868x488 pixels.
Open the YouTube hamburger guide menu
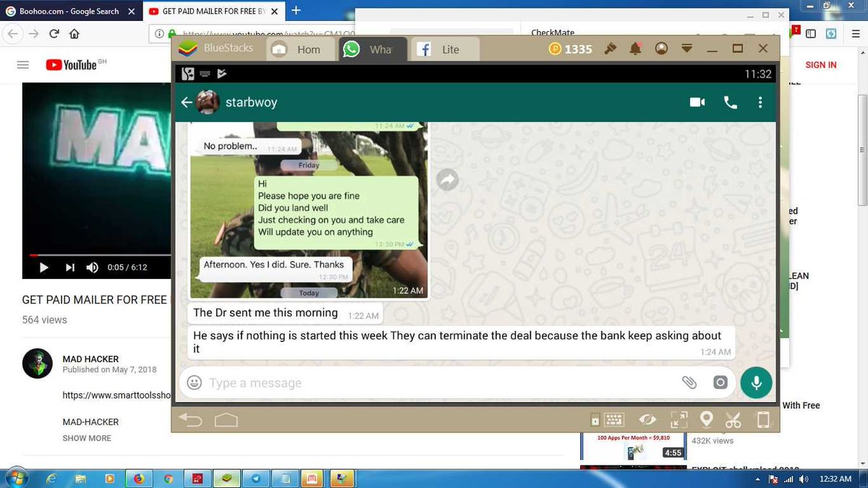pos(22,65)
